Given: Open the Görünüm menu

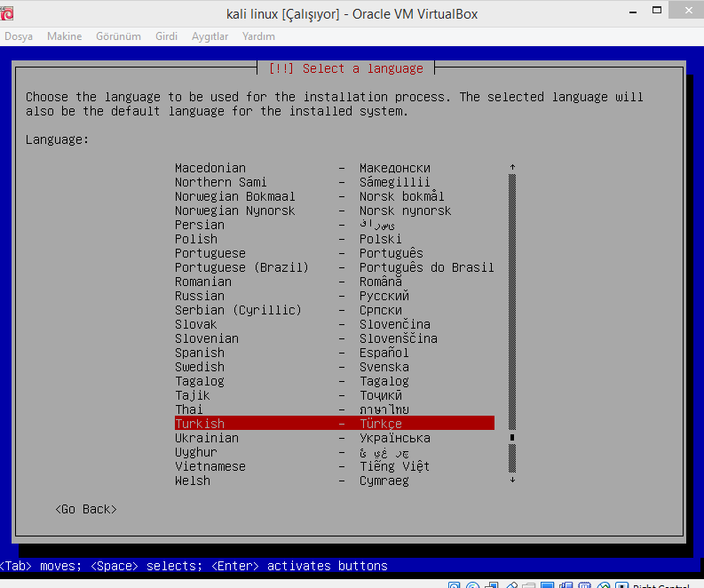Looking at the screenshot, I should pos(118,36).
